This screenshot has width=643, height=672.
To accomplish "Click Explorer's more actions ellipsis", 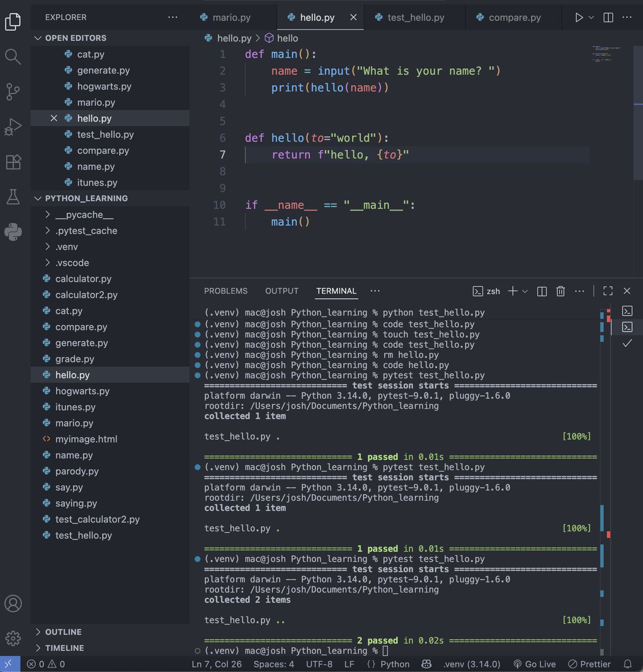I will [x=173, y=17].
